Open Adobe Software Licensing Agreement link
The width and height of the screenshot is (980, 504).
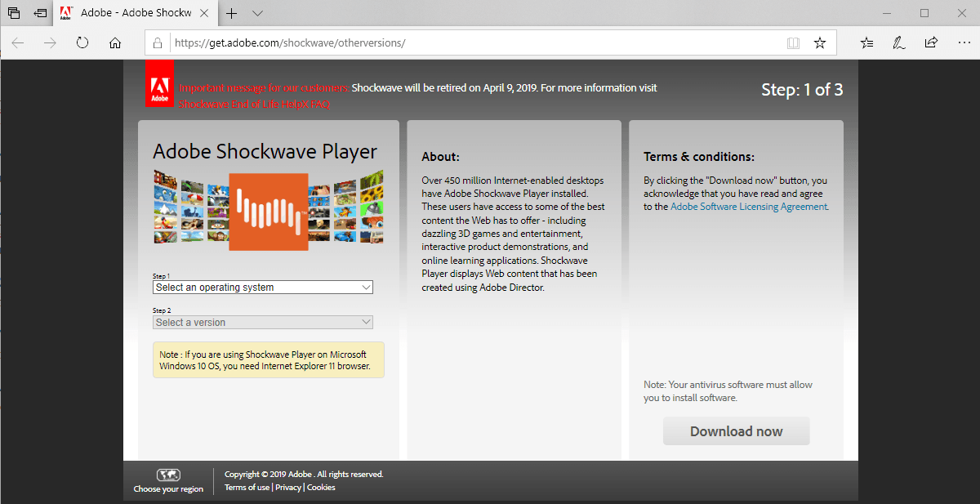749,207
